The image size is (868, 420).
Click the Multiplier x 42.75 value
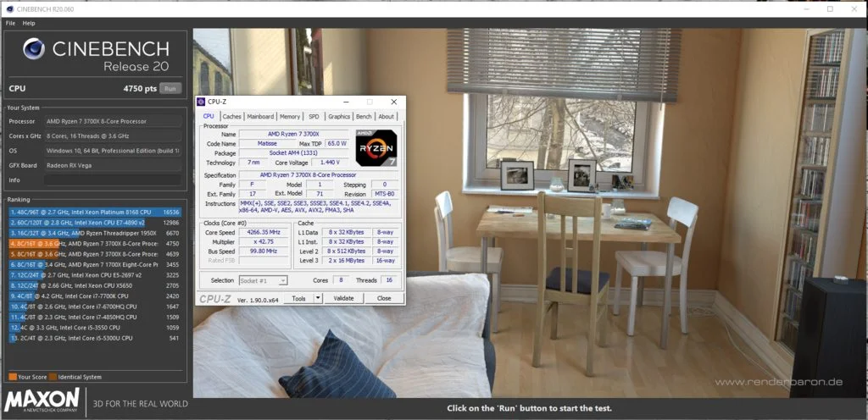(263, 242)
